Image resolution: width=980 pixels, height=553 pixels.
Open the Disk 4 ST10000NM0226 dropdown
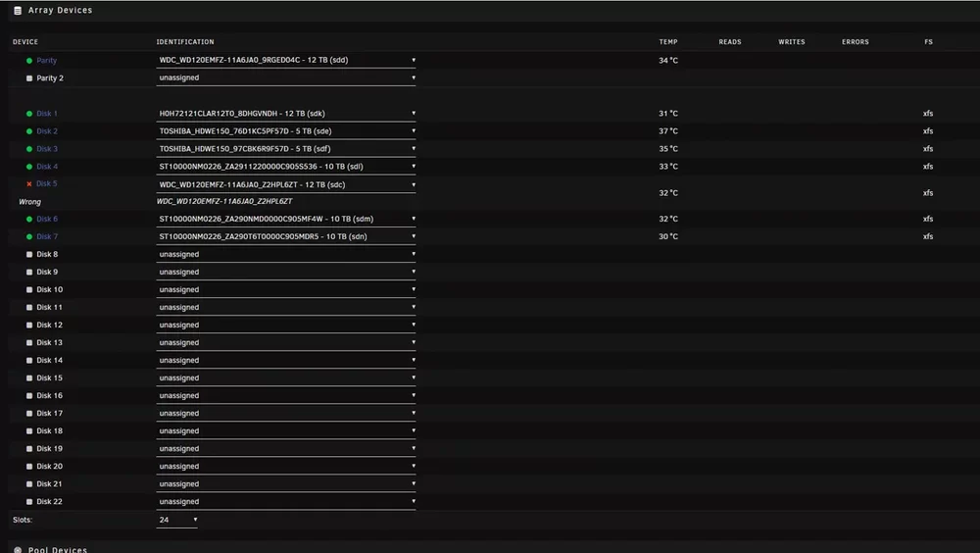pos(285,167)
